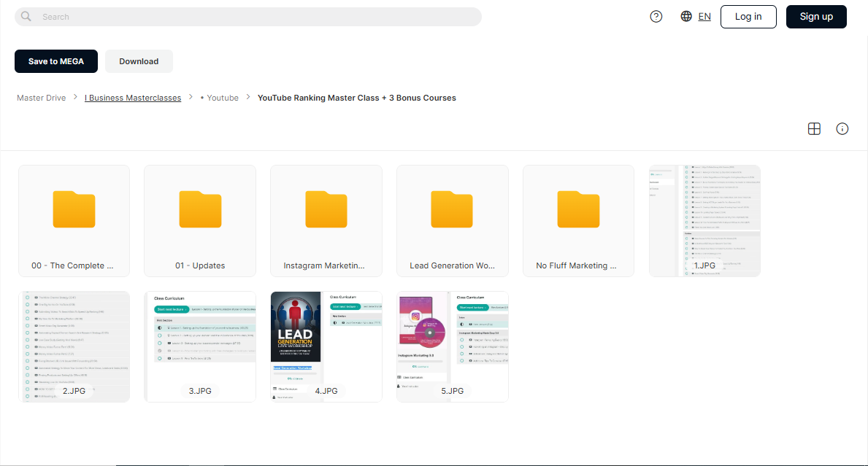868x466 pixels.
Task: Click the globe language icon
Action: [x=686, y=17]
